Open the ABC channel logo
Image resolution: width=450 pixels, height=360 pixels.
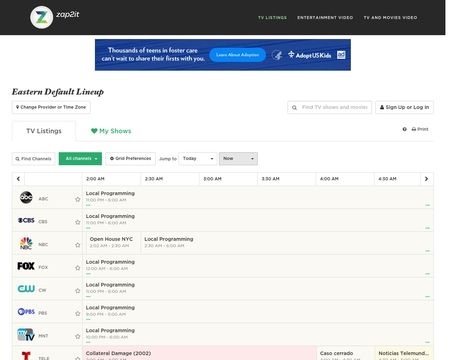coord(26,198)
